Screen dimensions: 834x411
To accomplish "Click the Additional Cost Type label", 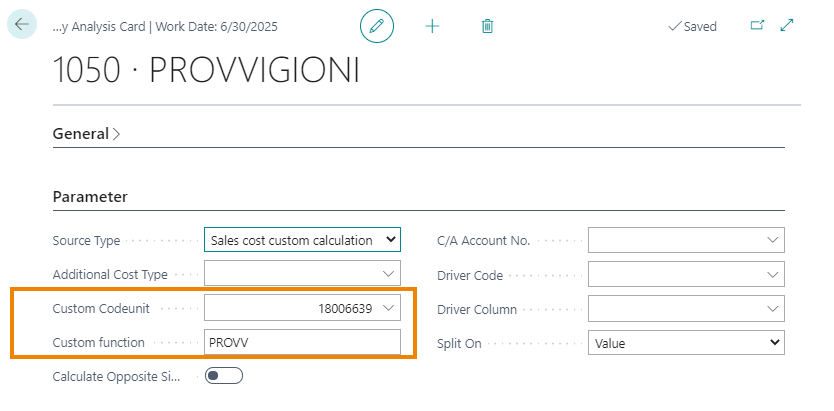I will point(110,274).
